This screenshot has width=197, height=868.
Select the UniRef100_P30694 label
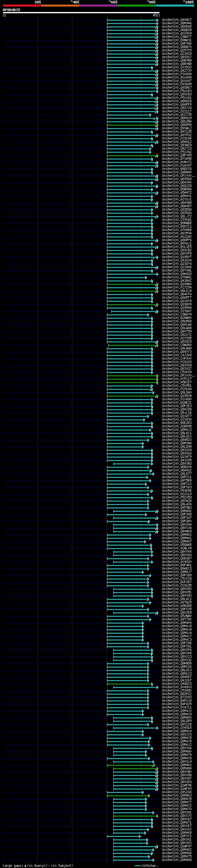176,74
